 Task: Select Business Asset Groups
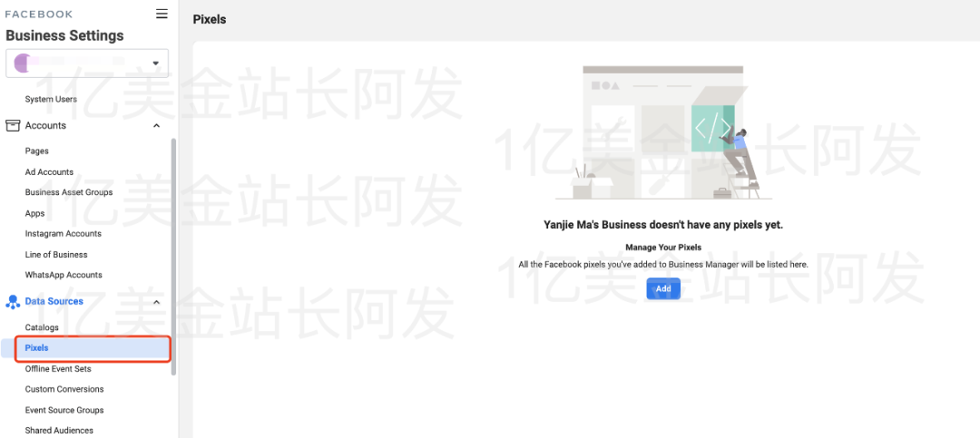[69, 192]
